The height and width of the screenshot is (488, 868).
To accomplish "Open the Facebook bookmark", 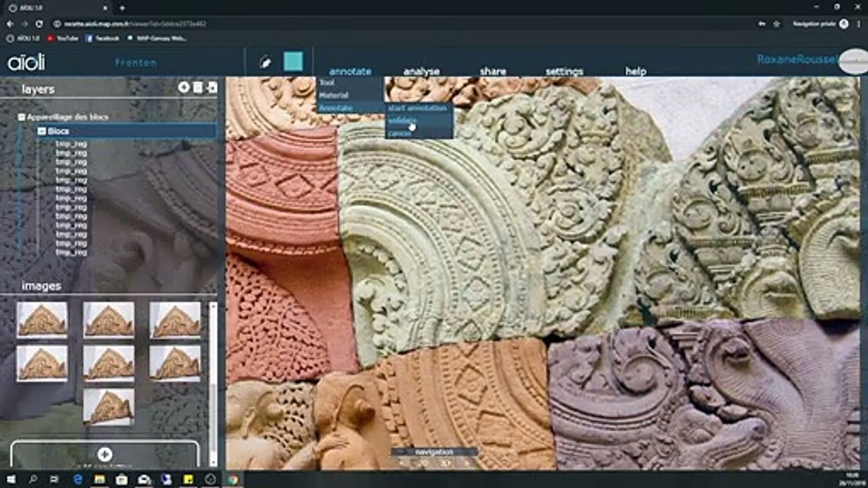I will tap(102, 39).
